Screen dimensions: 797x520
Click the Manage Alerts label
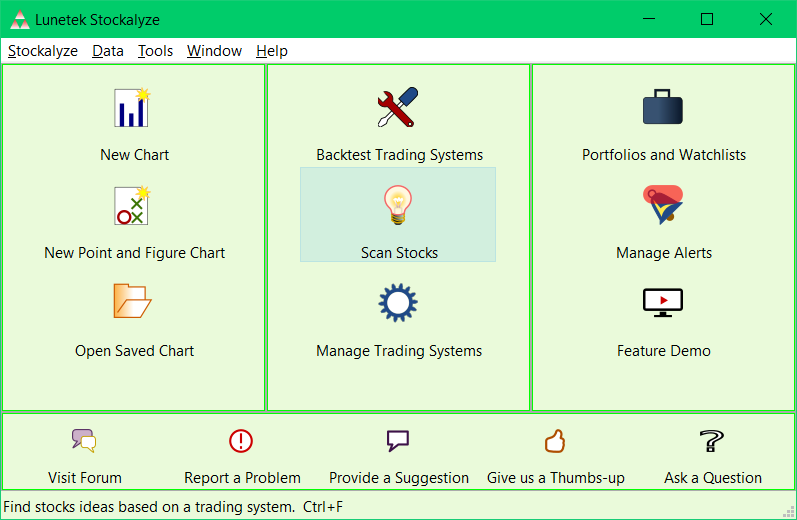pyautogui.click(x=664, y=253)
